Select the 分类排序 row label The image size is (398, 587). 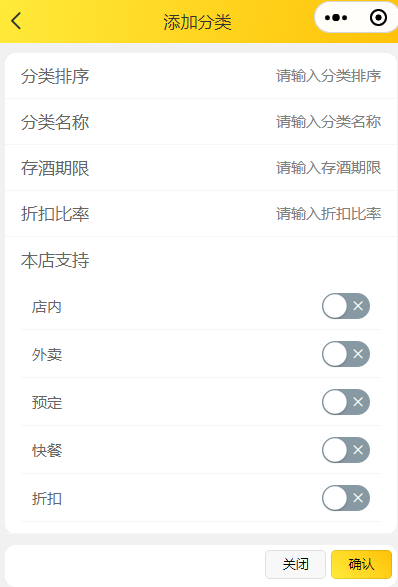[55, 76]
